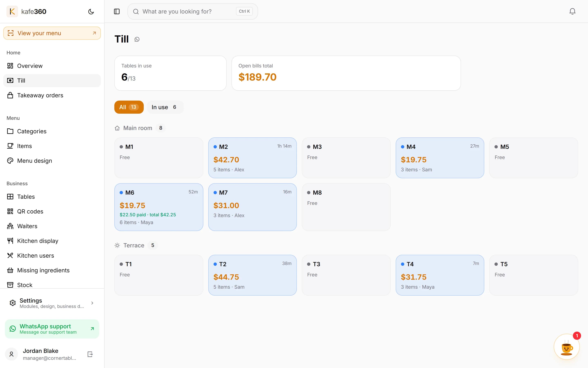588x368 pixels.
Task: Open Waiters page
Action: pos(52,226)
